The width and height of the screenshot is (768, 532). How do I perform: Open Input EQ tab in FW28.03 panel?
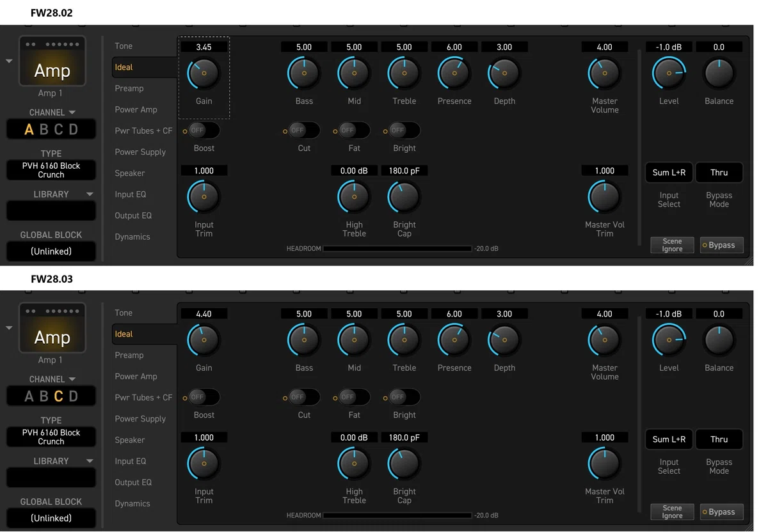131,461
